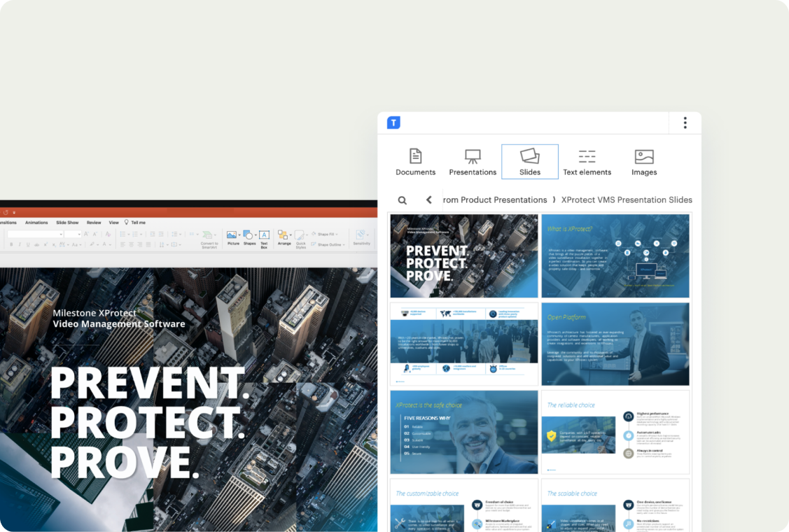Open the Presentations category
The image size is (789, 532).
click(x=473, y=162)
